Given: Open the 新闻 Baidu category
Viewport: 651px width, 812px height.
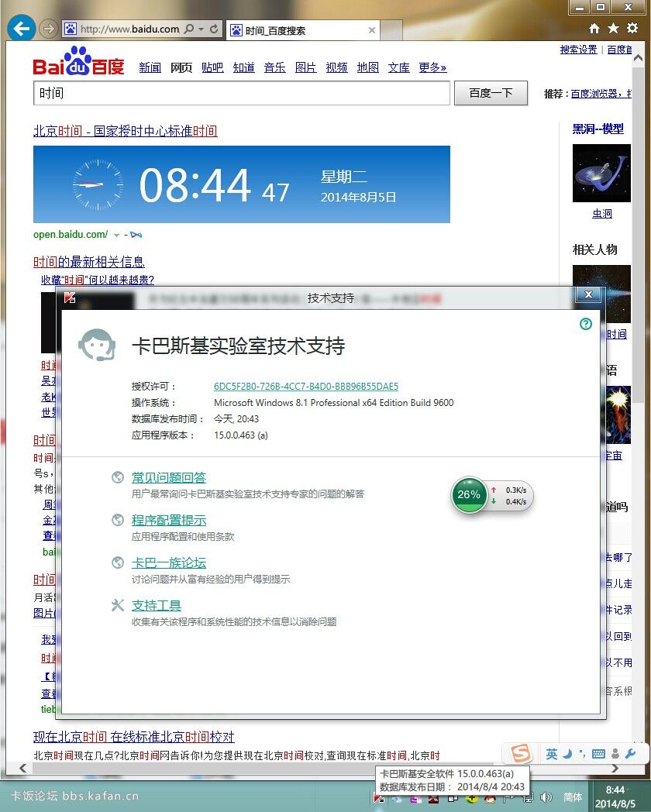Looking at the screenshot, I should [150, 67].
